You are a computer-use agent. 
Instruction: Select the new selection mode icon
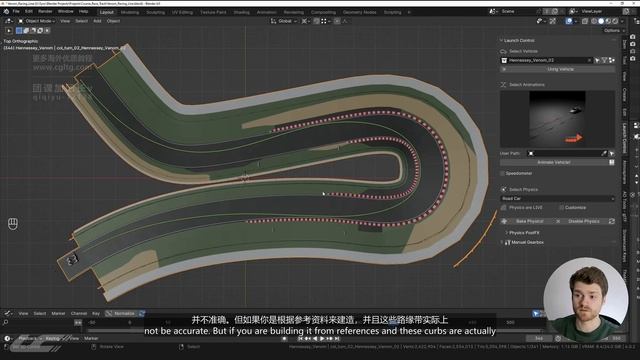tap(19, 31)
